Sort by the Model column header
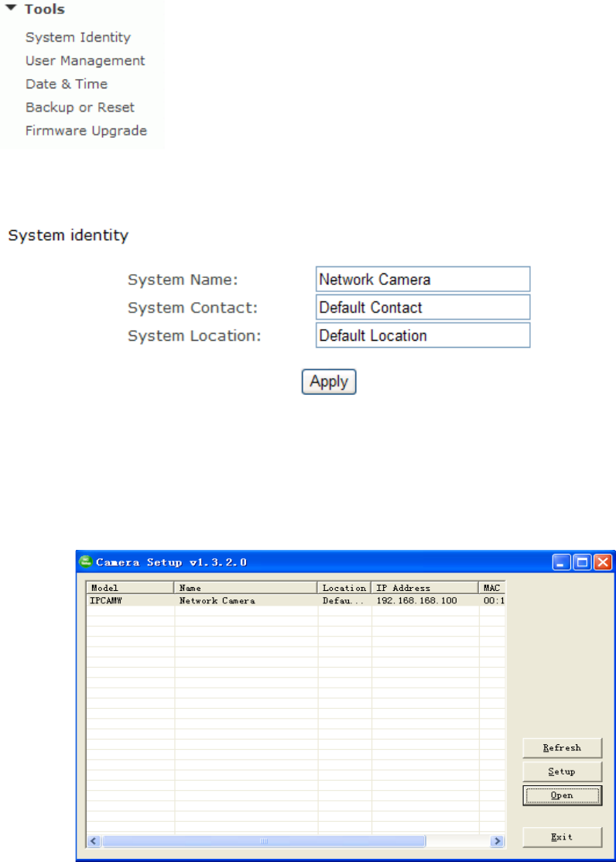616x862 pixels. pyautogui.click(x=130, y=588)
